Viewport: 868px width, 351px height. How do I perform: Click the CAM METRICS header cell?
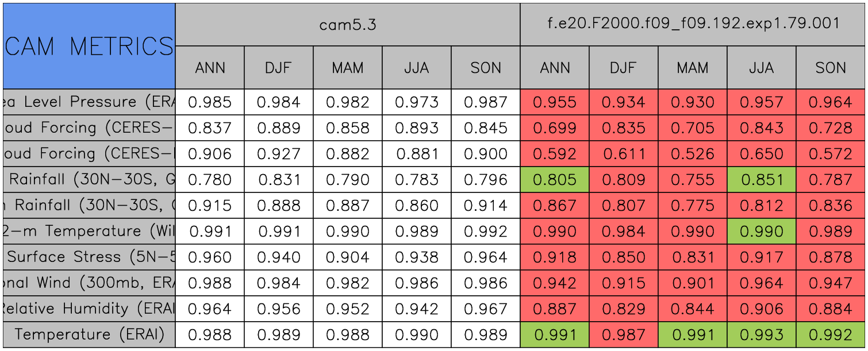click(89, 46)
